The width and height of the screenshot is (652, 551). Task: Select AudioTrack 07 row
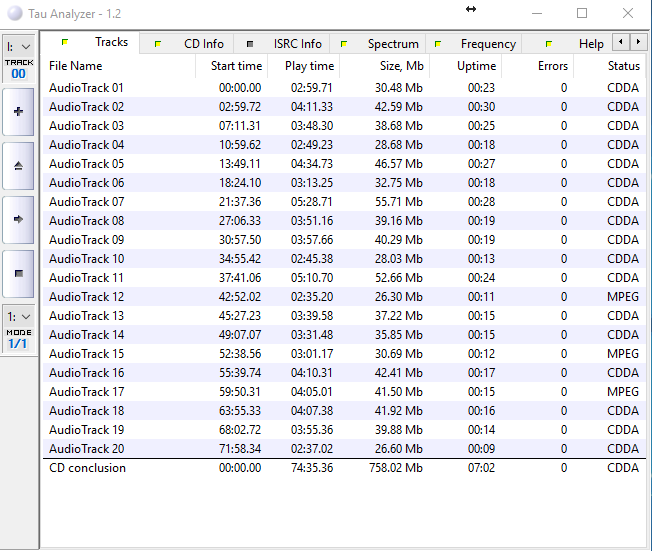pos(344,202)
